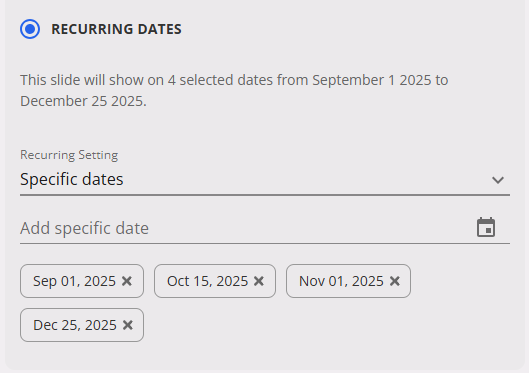
Task: Open the calendar date picker icon
Action: [486, 228]
